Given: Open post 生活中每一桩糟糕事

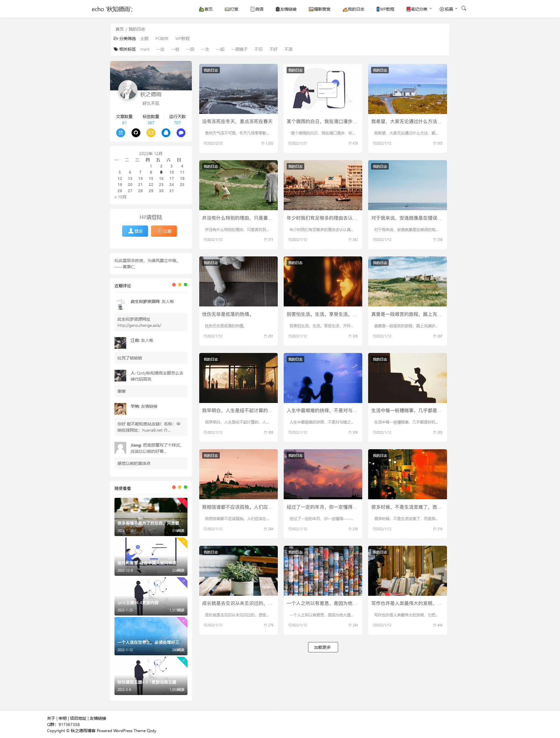Looking at the screenshot, I should tap(406, 410).
